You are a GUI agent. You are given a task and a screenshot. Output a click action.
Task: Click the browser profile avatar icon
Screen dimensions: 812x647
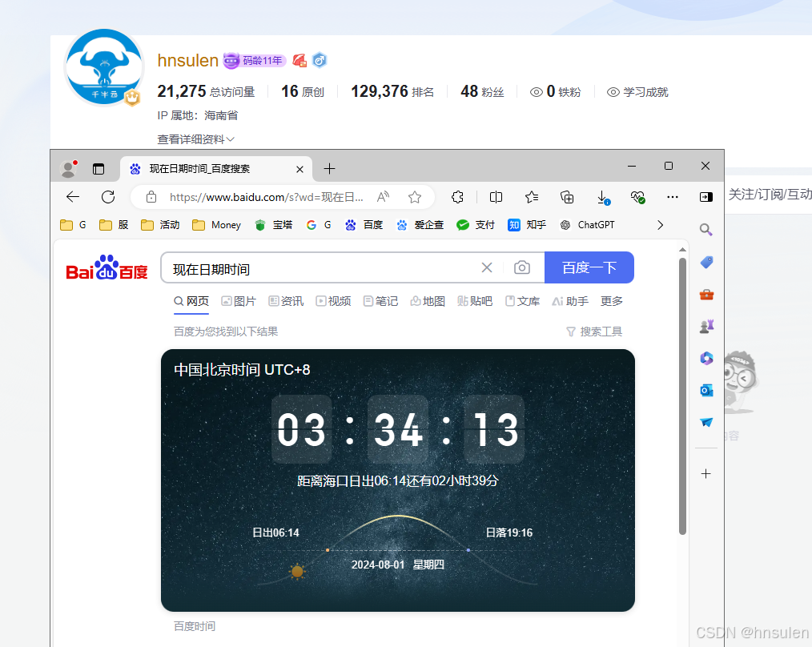68,169
